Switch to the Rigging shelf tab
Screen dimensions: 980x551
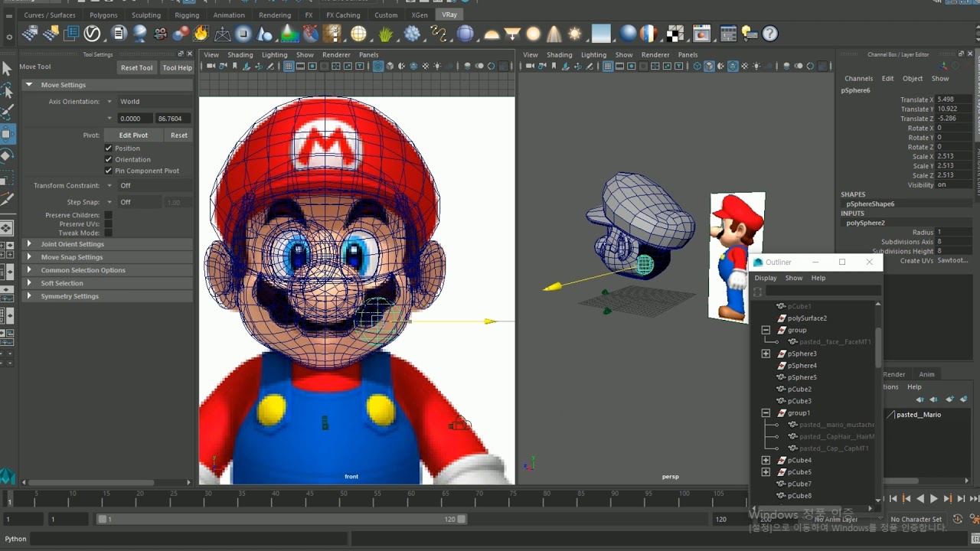(x=187, y=15)
